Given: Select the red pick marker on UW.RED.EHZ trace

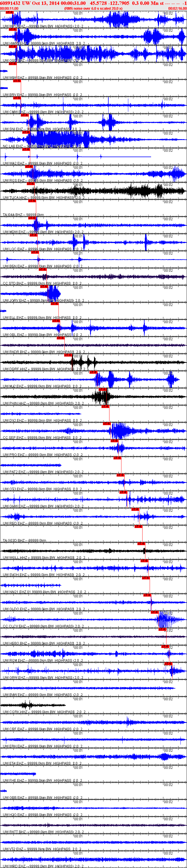Looking at the screenshot, I should 135,509.
